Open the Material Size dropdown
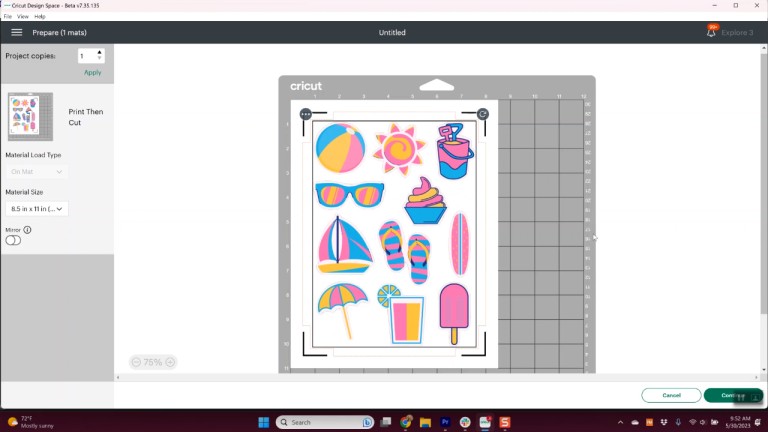 [x=37, y=209]
